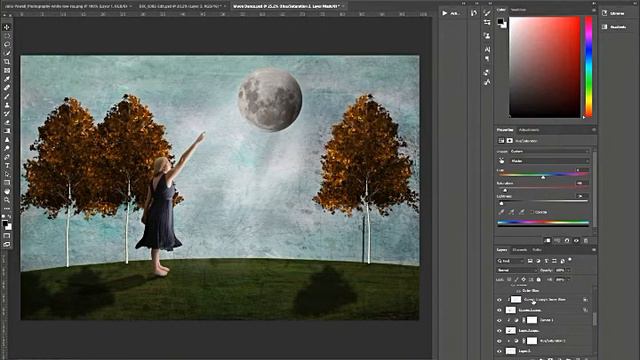Screen dimensions: 640x360
Task: Click the clip adjustment to layer icon
Action: click(x=547, y=240)
